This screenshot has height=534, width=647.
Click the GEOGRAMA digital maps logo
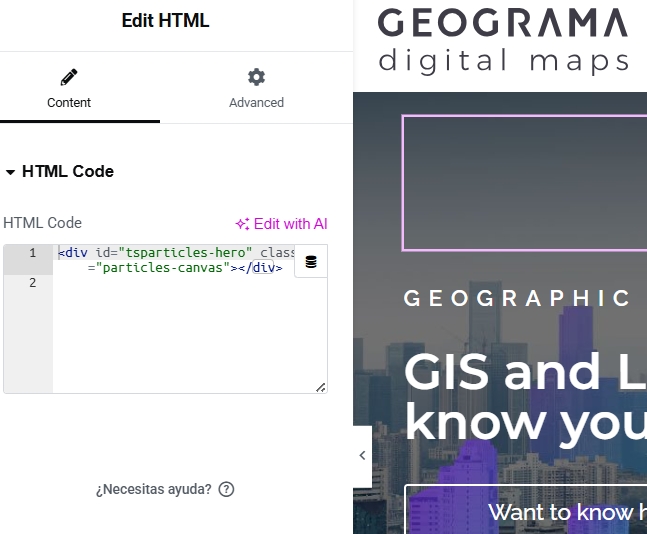pyautogui.click(x=503, y=40)
